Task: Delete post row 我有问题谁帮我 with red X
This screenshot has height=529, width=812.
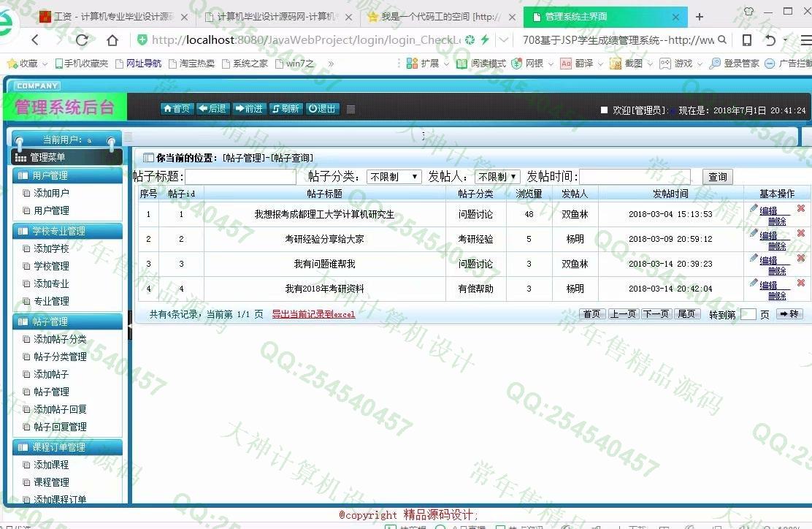Action: 801,258
